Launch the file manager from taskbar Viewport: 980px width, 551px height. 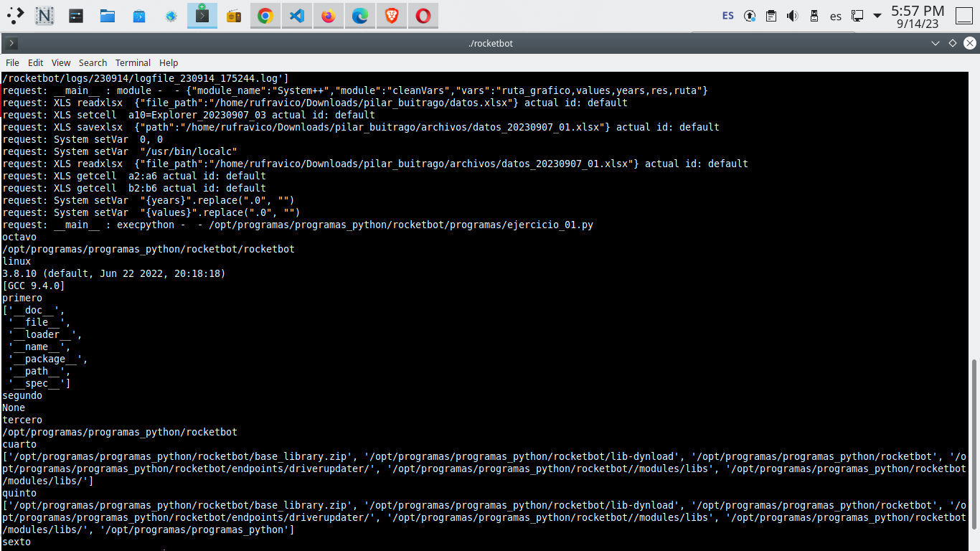(108, 16)
